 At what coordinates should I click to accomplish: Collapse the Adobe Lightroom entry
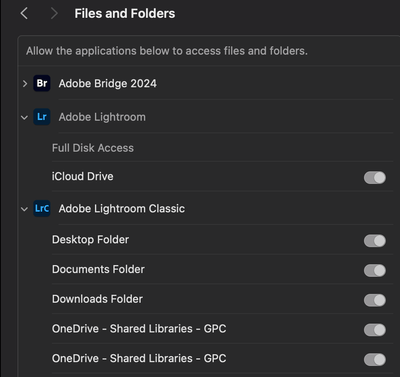[24, 117]
